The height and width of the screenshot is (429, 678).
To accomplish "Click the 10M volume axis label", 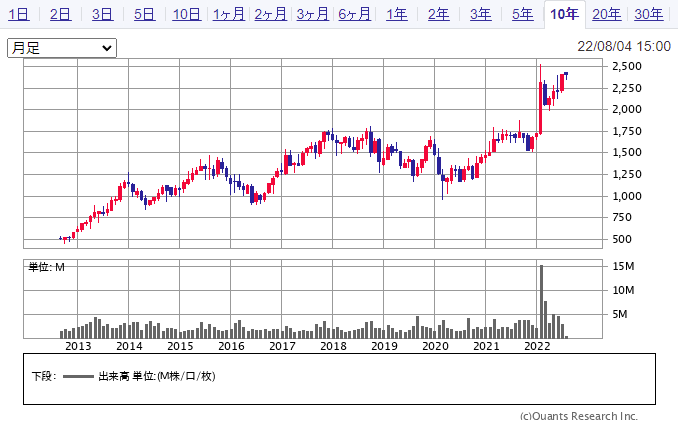I will click(623, 290).
